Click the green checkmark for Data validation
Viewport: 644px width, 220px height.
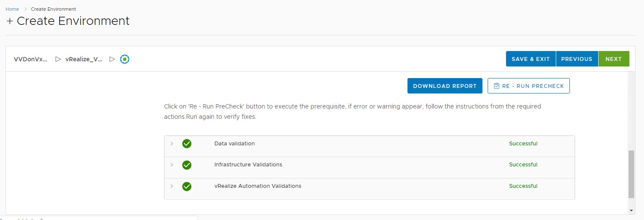coord(187,144)
